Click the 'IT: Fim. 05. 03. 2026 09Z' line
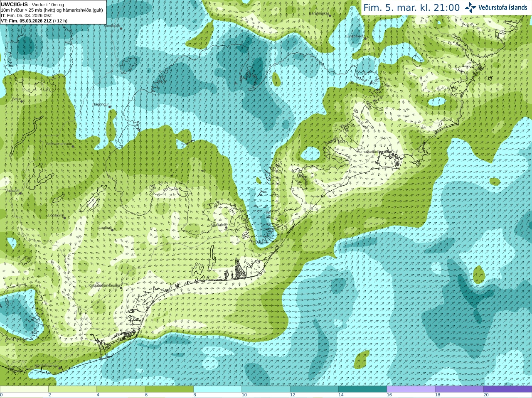532x398 pixels. (26, 15)
